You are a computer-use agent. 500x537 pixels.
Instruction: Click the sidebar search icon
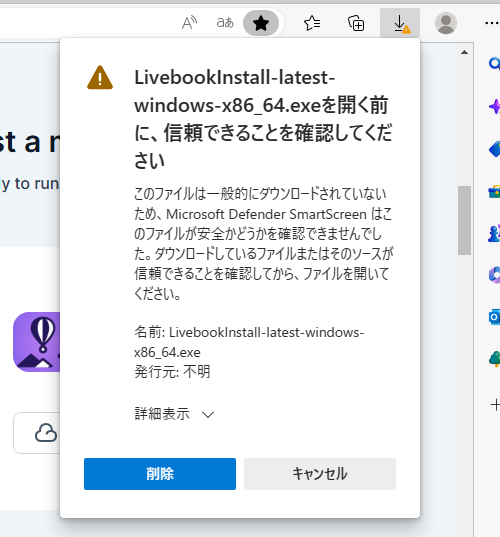pyautogui.click(x=495, y=64)
